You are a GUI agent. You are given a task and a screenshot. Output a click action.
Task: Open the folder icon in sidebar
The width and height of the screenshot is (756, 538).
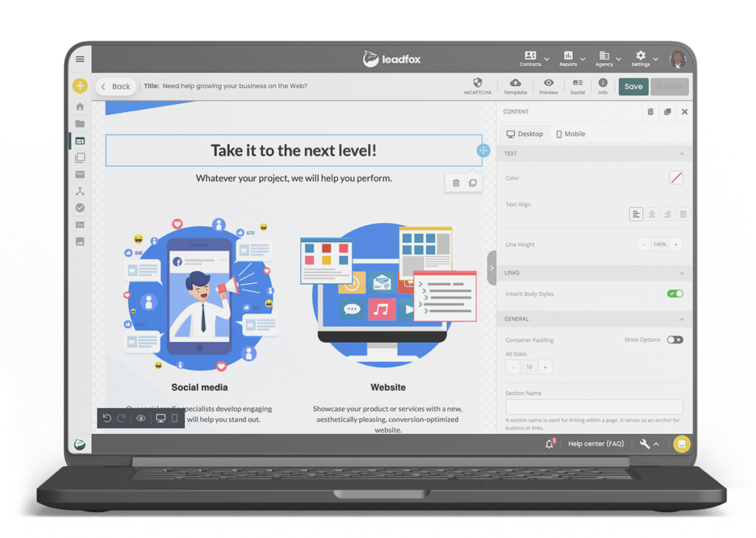click(80, 124)
